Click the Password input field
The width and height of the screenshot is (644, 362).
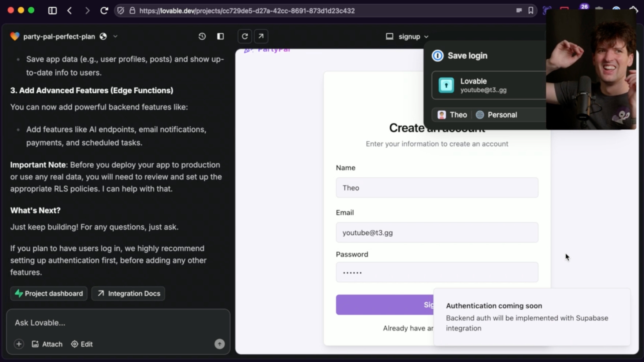pyautogui.click(x=437, y=272)
